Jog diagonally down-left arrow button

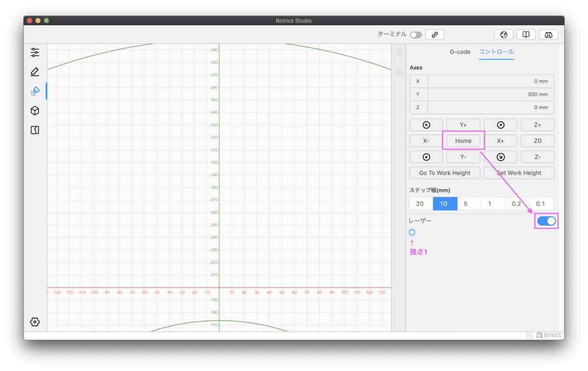(426, 157)
